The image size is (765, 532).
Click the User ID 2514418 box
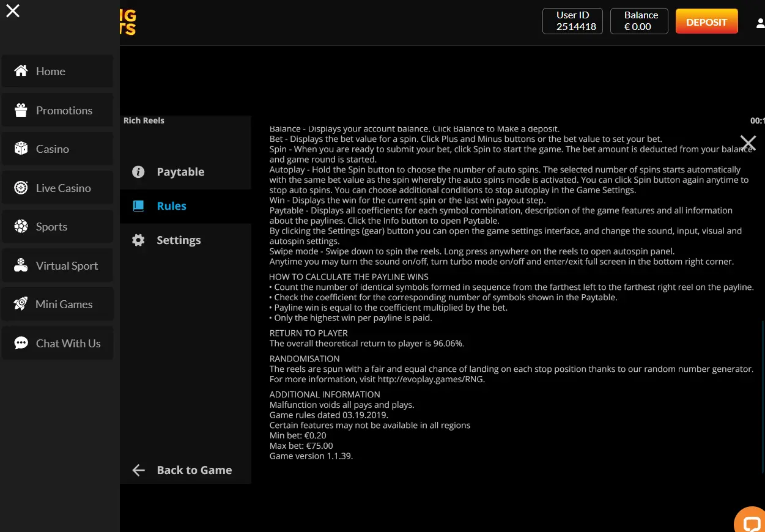point(572,21)
